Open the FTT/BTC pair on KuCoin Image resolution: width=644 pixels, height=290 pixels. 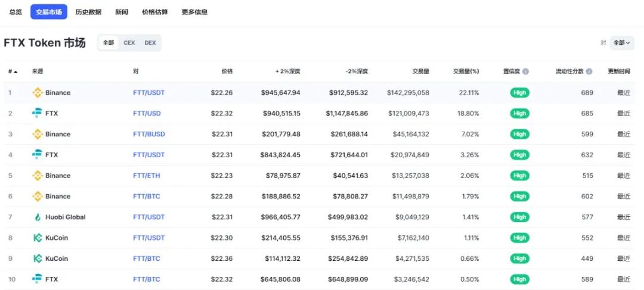147,258
